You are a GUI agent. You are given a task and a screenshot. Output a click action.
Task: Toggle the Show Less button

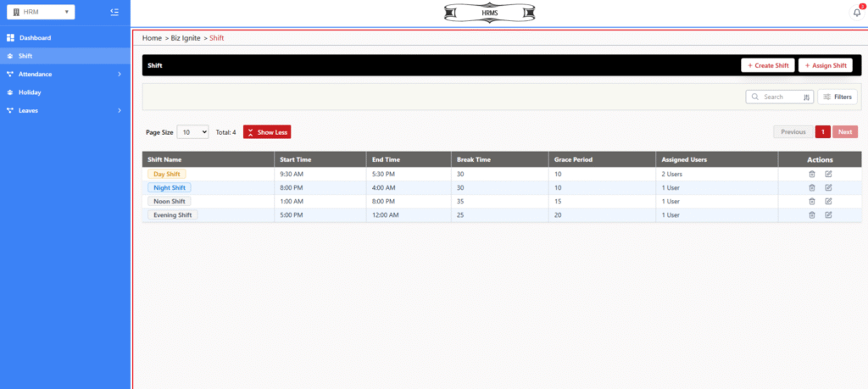[267, 132]
